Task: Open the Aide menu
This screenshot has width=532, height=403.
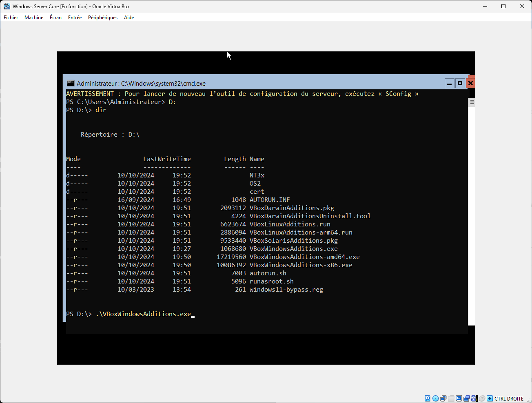Action: click(x=129, y=18)
